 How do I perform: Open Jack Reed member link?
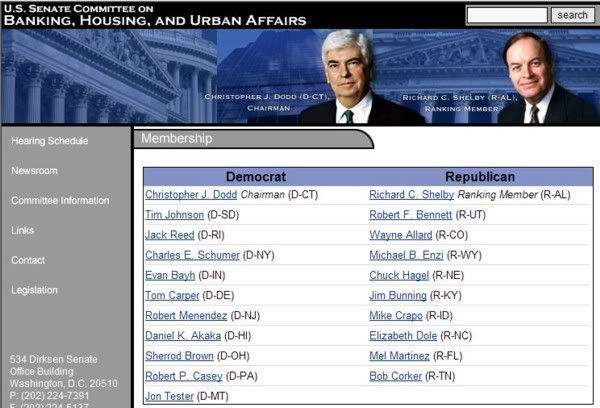170,235
